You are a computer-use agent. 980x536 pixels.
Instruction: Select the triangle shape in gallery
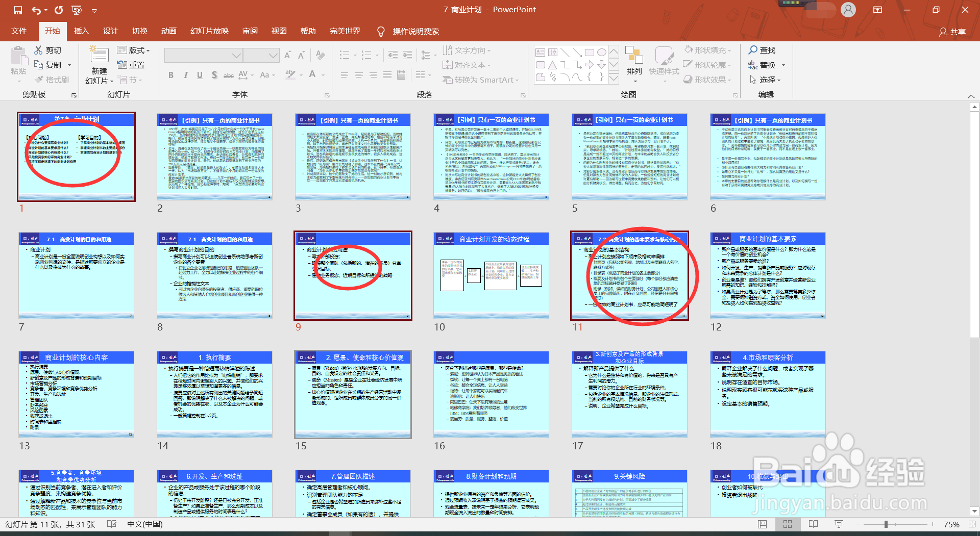point(552,65)
